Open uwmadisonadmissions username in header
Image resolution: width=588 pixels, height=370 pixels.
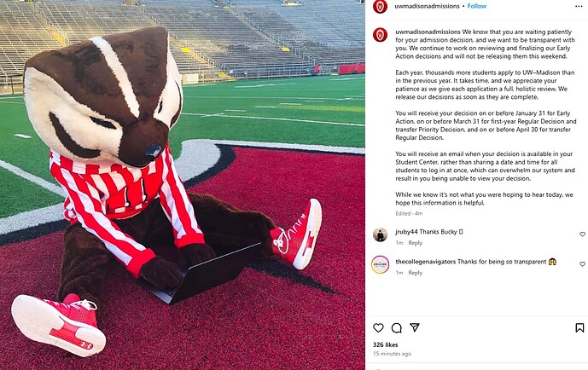point(427,6)
